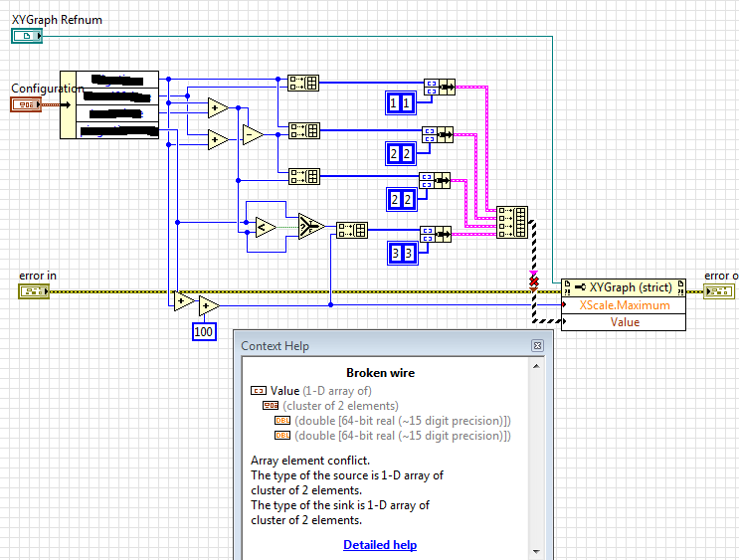Click the Broken wire heading in Context Help
Image resolution: width=739 pixels, height=560 pixels.
pyautogui.click(x=380, y=373)
